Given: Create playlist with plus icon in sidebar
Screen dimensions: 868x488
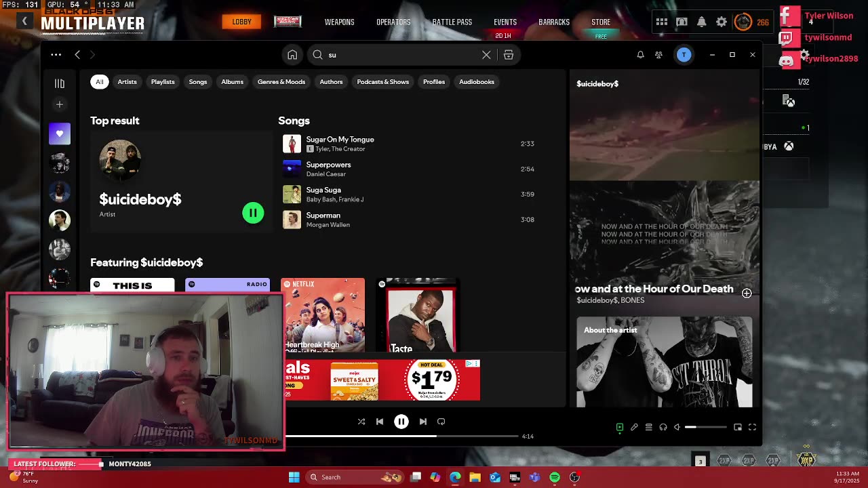Looking at the screenshot, I should 60,104.
